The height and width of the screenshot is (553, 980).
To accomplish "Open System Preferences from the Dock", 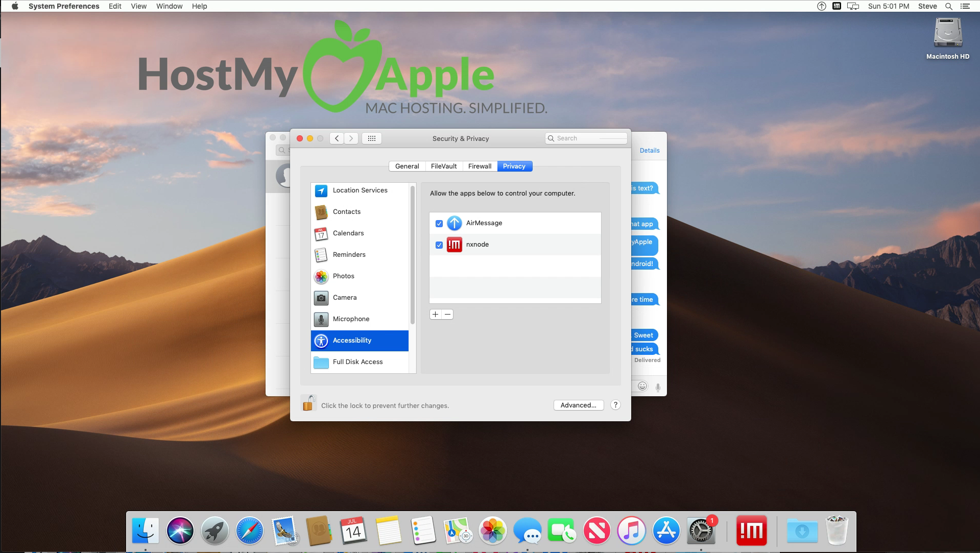I will coord(701,531).
